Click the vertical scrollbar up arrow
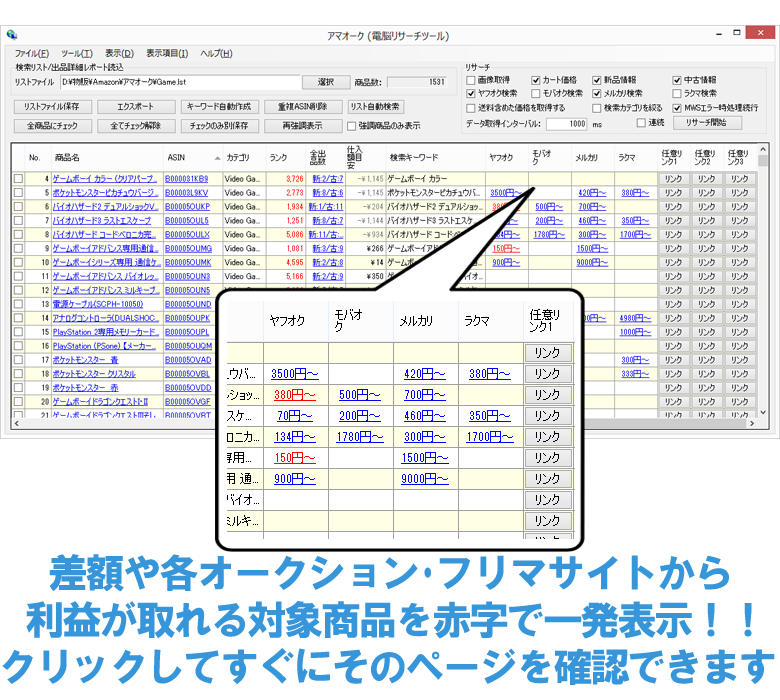780x700 pixels. [x=763, y=149]
